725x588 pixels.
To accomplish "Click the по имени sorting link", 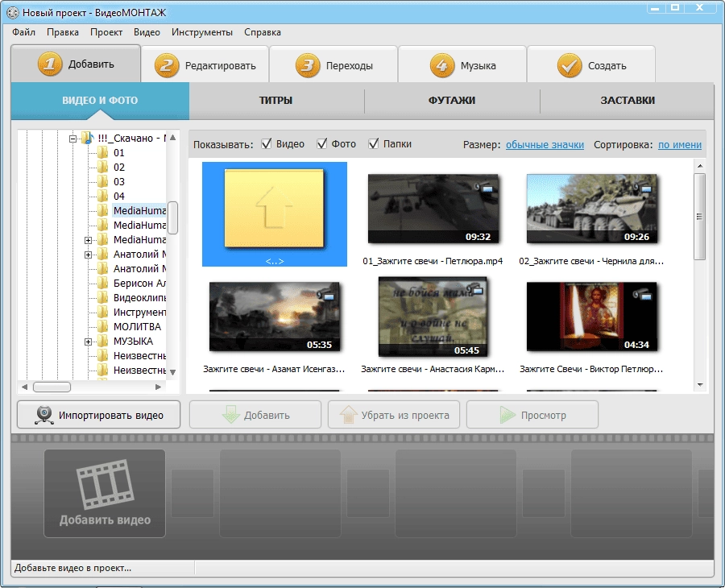I will pos(680,145).
